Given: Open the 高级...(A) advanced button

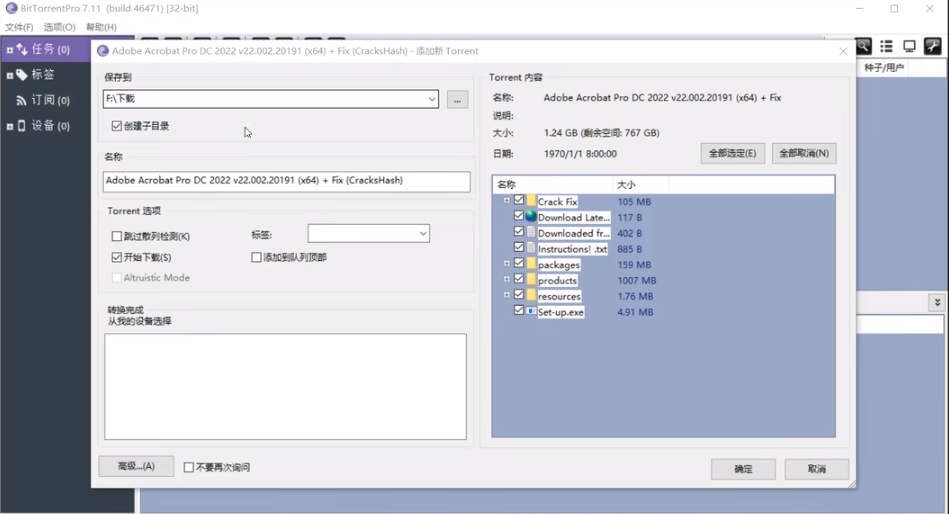Looking at the screenshot, I should click(136, 466).
